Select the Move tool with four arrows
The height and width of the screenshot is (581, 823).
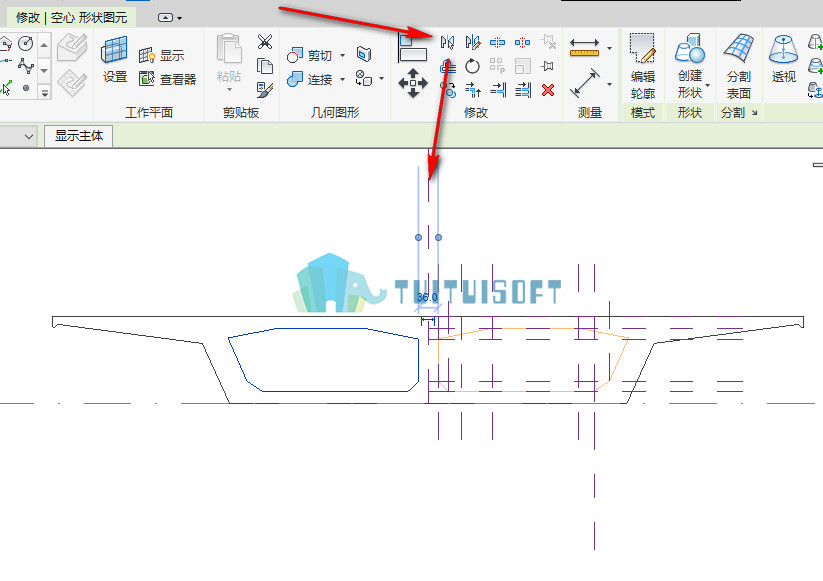coord(413,83)
